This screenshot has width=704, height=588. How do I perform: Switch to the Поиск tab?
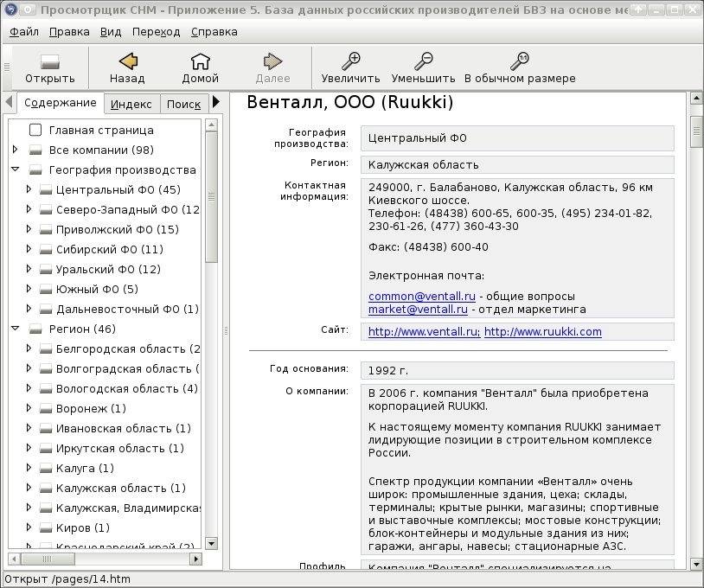183,104
